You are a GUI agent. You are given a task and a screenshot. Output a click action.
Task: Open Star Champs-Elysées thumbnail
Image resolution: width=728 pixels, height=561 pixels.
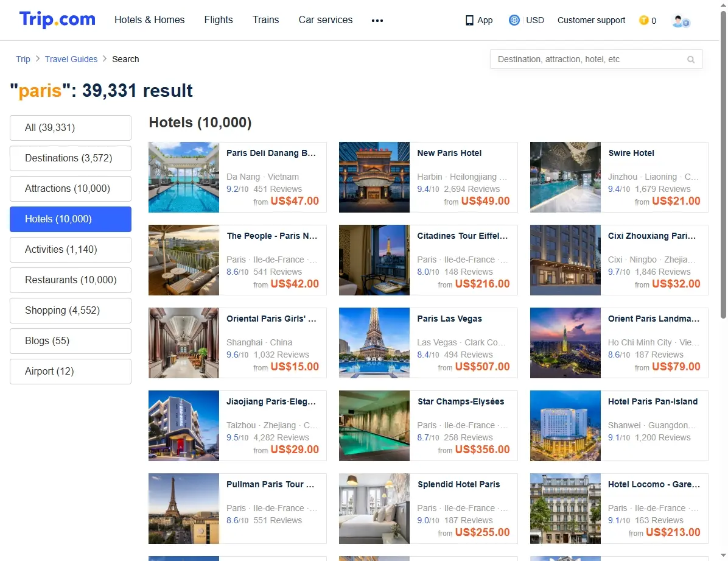(374, 425)
